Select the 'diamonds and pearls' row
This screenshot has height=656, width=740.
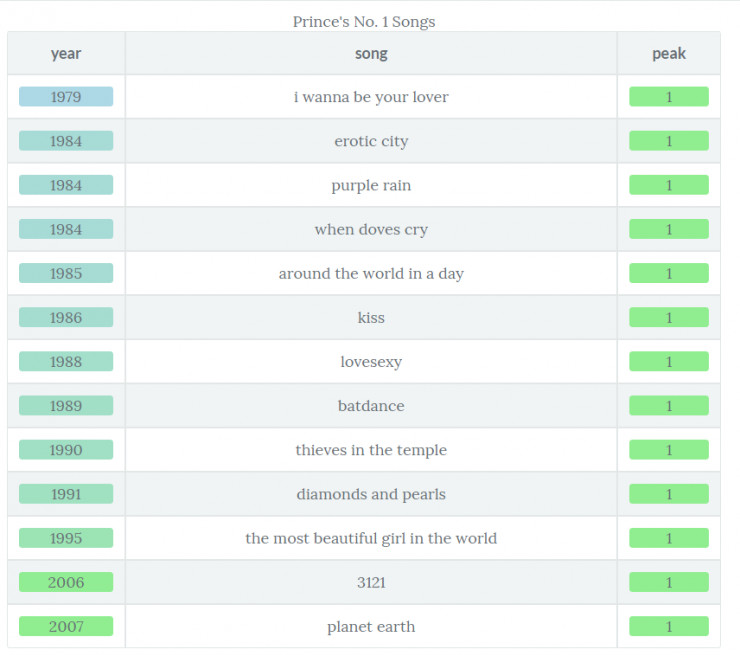tap(371, 494)
